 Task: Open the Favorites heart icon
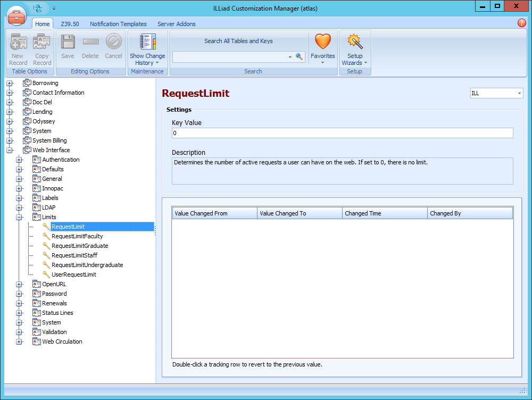point(322,41)
